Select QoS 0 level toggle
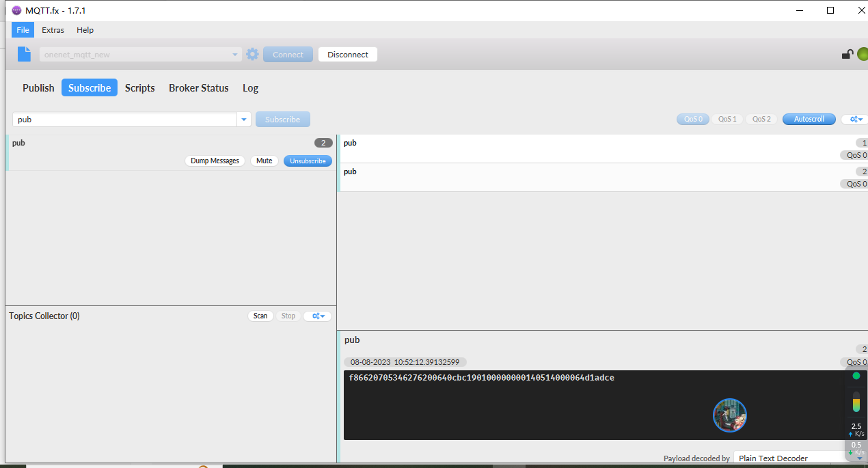868x468 pixels. tap(693, 120)
